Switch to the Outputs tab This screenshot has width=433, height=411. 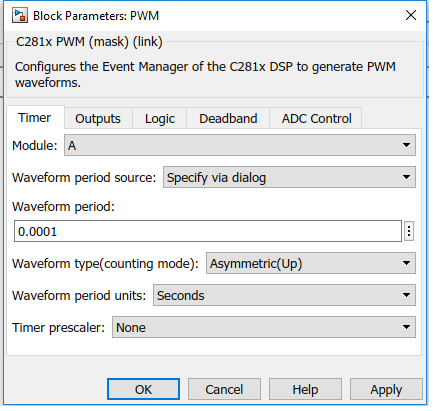click(98, 118)
